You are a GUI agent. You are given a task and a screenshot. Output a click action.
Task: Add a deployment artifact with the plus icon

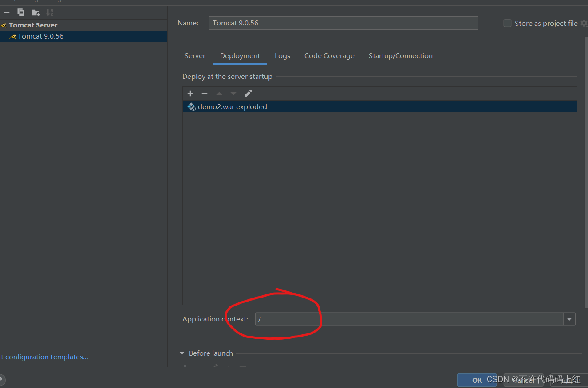click(x=190, y=94)
